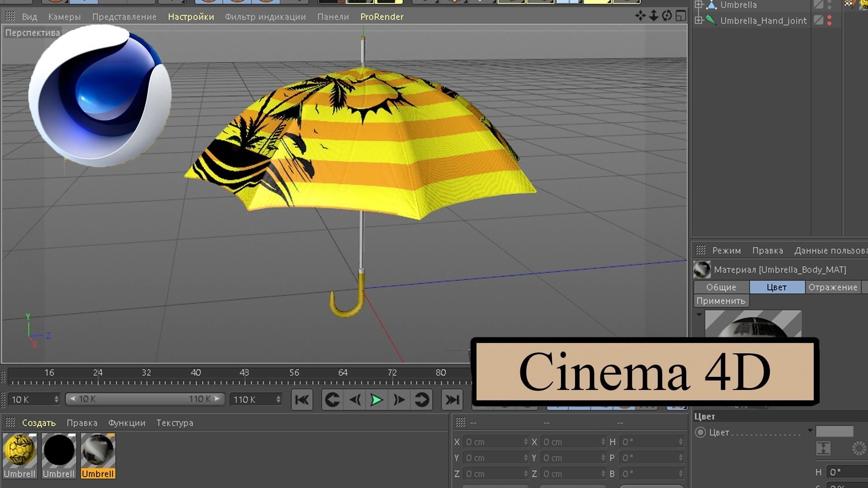The image size is (868, 488).
Task: Toggle the Цвет animation radio circle
Action: pos(700,432)
